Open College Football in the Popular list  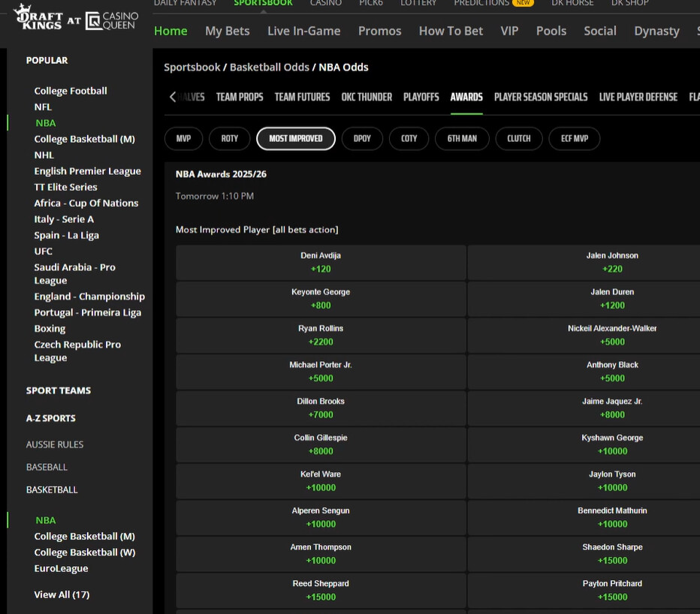(71, 91)
